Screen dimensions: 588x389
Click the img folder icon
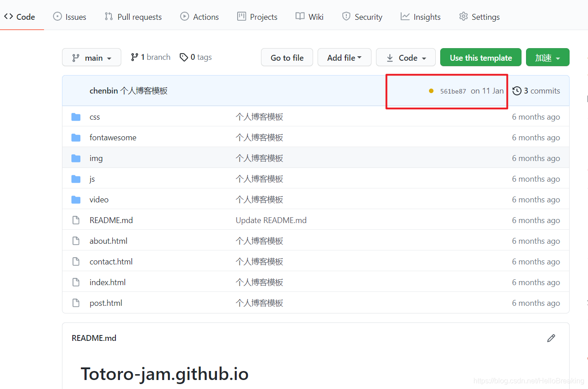(76, 158)
